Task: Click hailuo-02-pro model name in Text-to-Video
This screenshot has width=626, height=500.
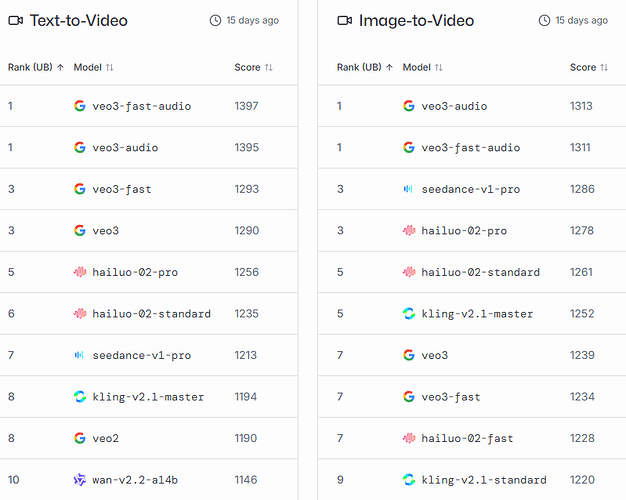Action: [135, 272]
